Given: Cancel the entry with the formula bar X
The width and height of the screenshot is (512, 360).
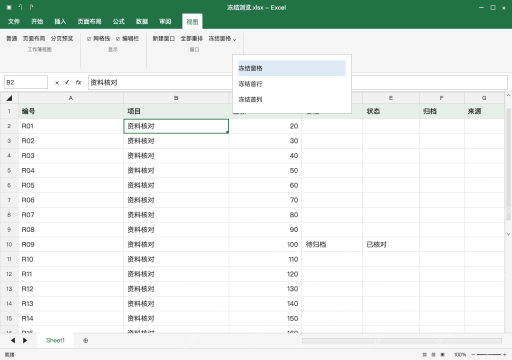Looking at the screenshot, I should (x=57, y=83).
